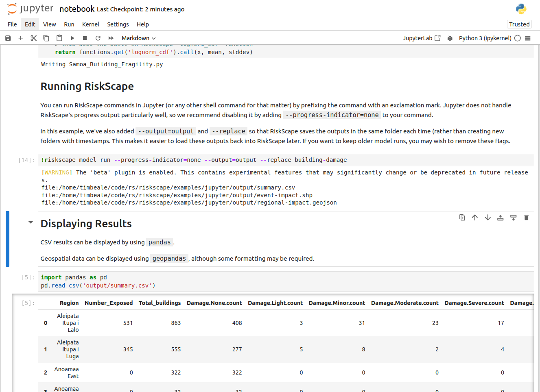
Task: Click the inline code --progress-indicator=none
Action: (x=332, y=115)
